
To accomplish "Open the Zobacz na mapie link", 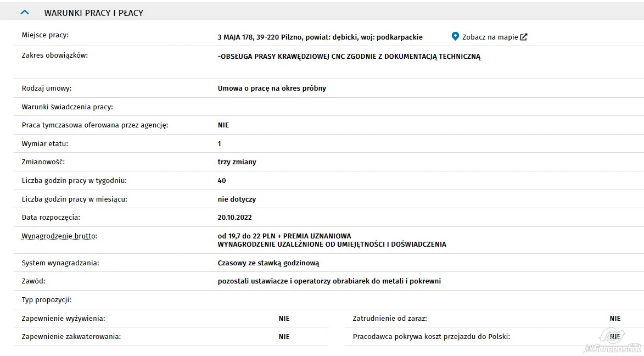I will [x=490, y=37].
